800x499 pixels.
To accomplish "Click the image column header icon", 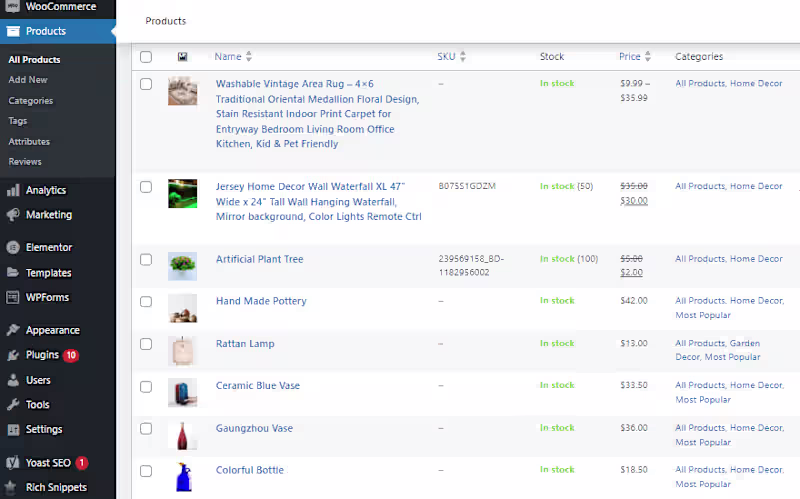I will [182, 57].
